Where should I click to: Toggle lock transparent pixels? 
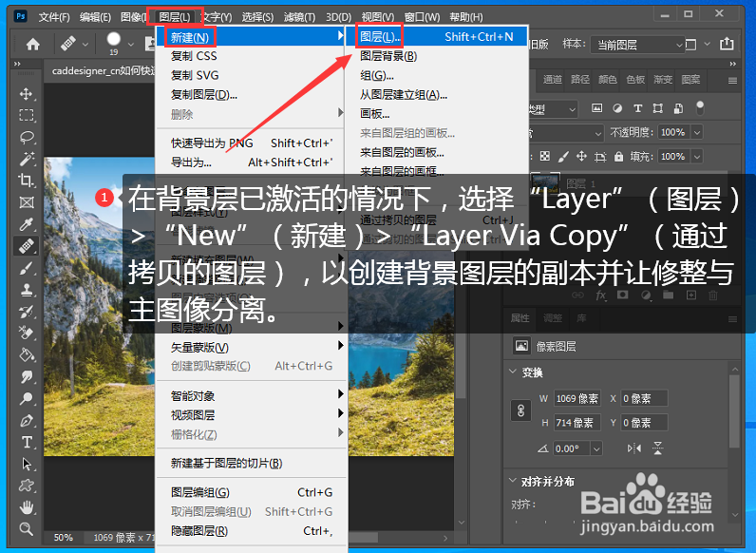(545, 157)
